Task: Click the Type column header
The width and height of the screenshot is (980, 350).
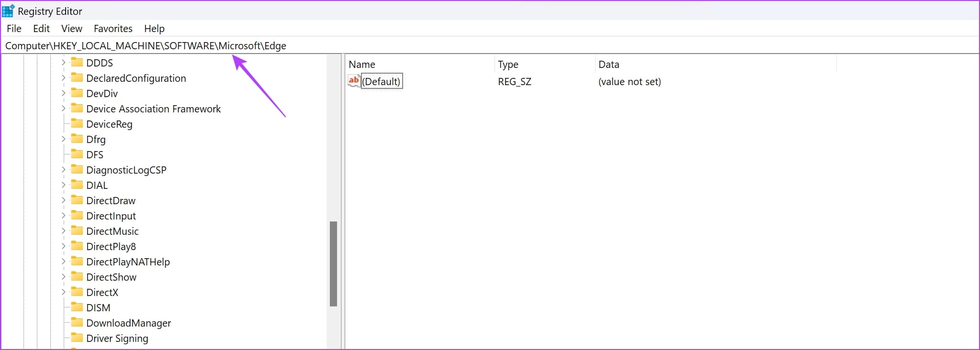Action: pos(508,65)
